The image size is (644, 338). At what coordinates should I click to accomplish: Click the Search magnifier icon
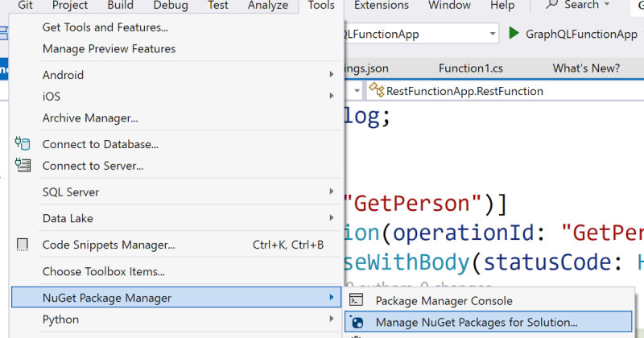552,6
